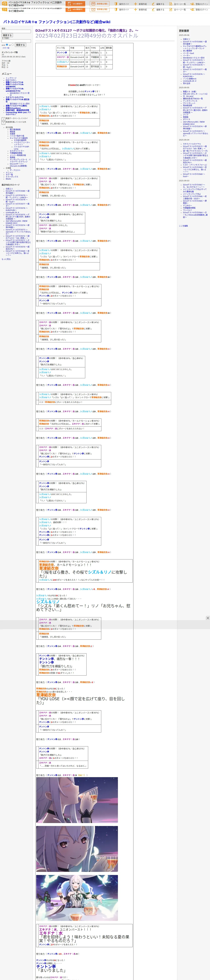Open the (タグ一覧) link under tag search
Image resolution: width=210 pixels, height=980 pixels.
[x=6, y=48]
